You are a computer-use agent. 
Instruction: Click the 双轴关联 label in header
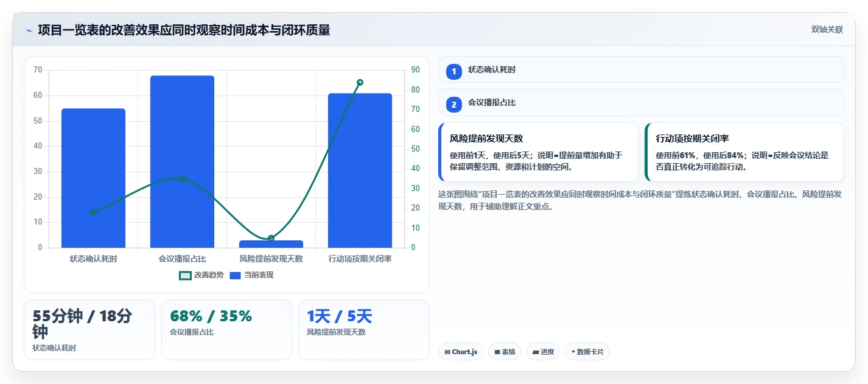(827, 29)
